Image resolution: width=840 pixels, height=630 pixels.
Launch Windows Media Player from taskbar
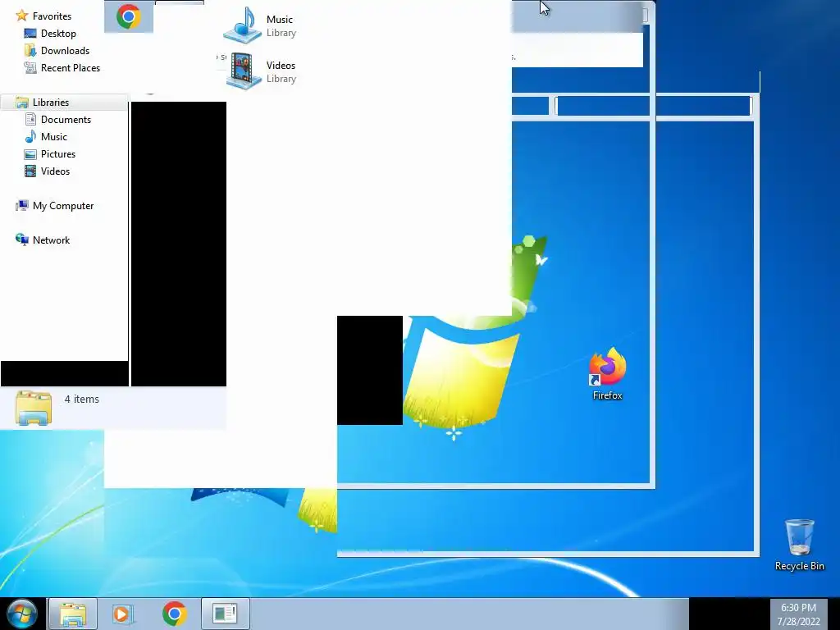(123, 614)
